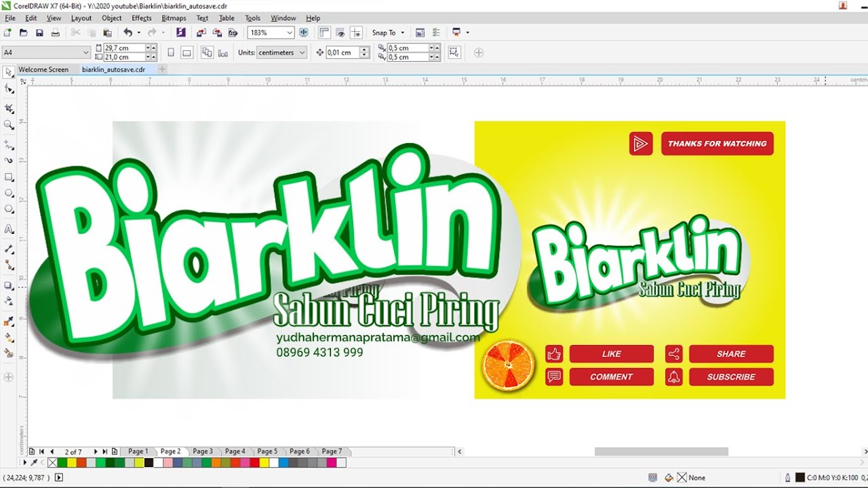Open the A4 page size dropdown
Viewport: 868px width, 488px height.
(x=85, y=52)
